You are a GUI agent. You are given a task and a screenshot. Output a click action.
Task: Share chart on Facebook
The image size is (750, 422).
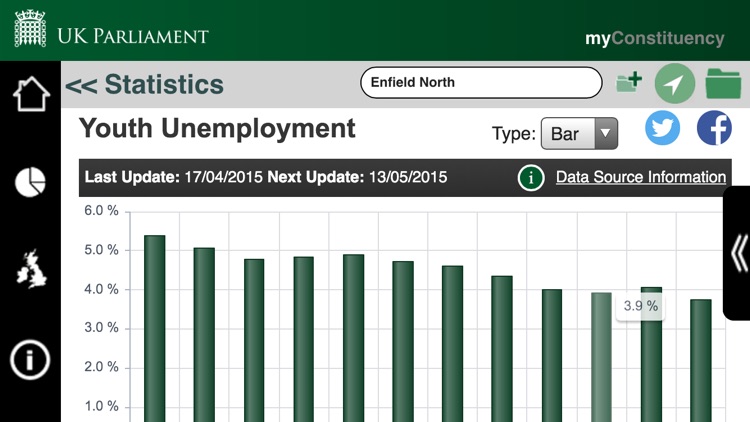coord(714,128)
